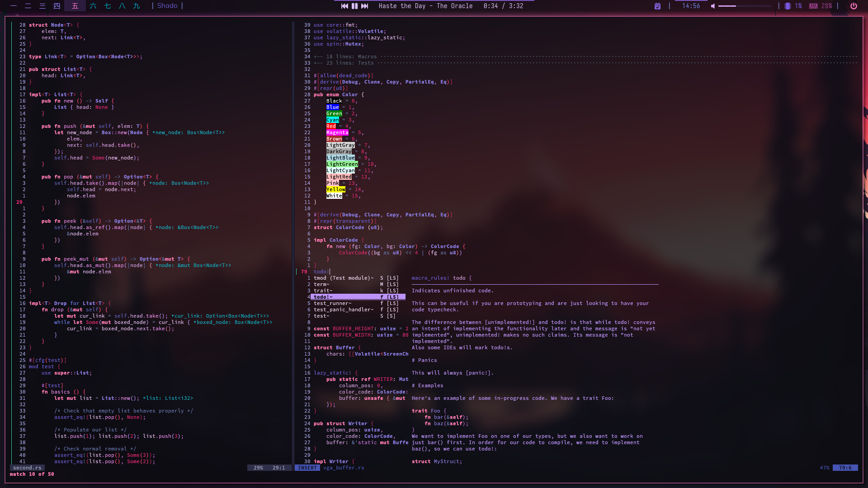Adjust the volume slider in top bar
868x488 pixels.
(x=744, y=6)
